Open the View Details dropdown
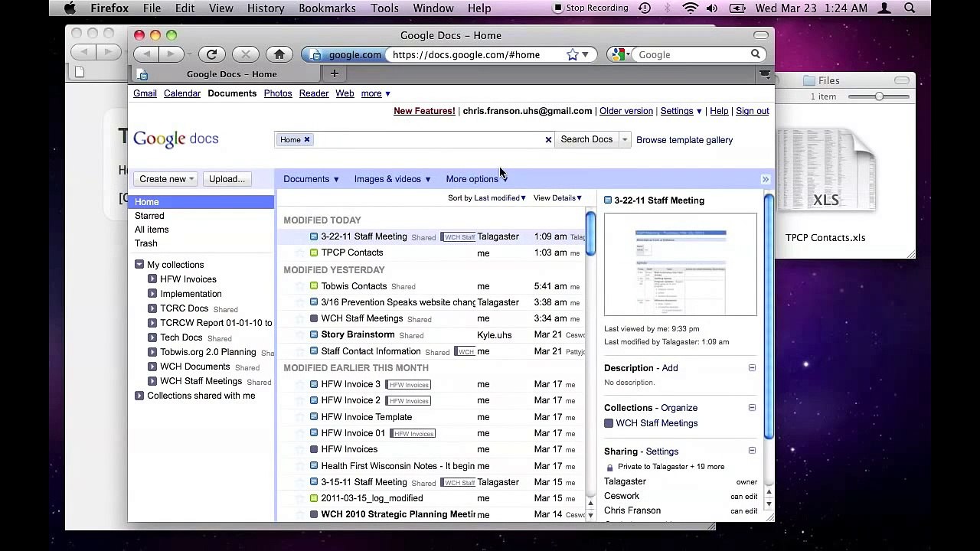980x551 pixels. pos(557,198)
